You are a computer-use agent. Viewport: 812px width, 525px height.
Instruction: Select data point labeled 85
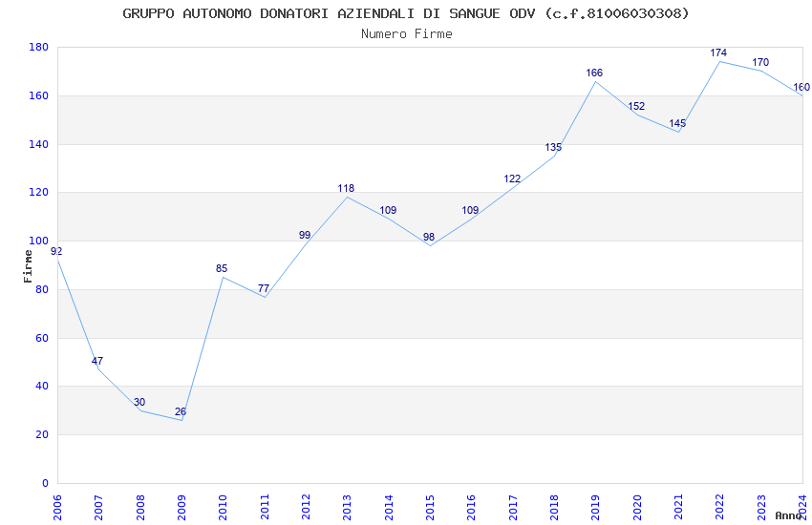click(222, 268)
